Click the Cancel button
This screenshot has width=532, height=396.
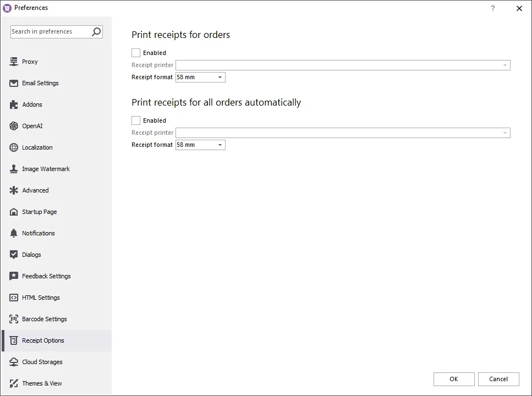(x=498, y=379)
